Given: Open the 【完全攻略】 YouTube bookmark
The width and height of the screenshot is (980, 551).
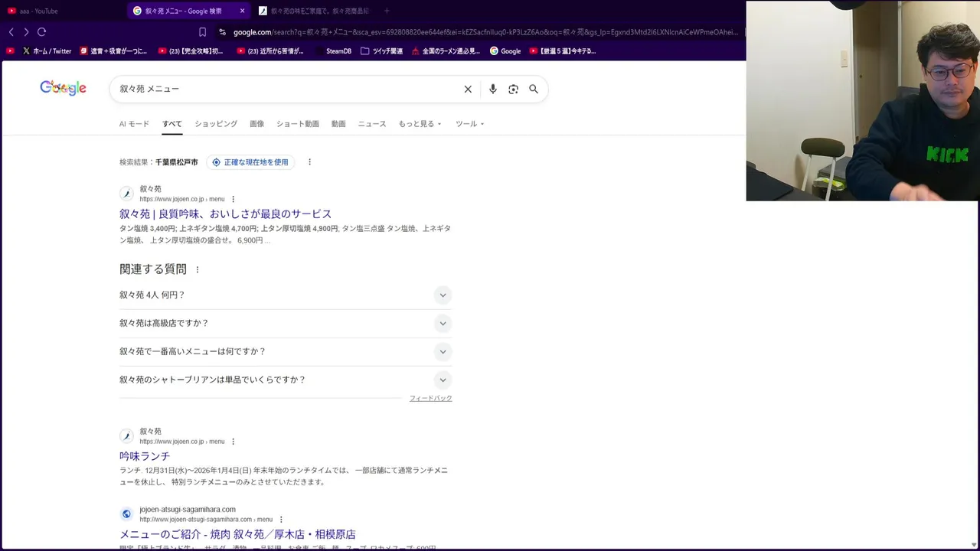Looking at the screenshot, I should click(x=191, y=51).
